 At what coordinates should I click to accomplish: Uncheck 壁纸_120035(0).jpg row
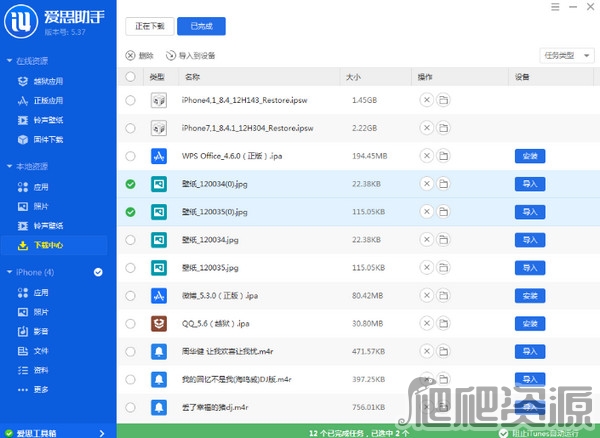130,212
